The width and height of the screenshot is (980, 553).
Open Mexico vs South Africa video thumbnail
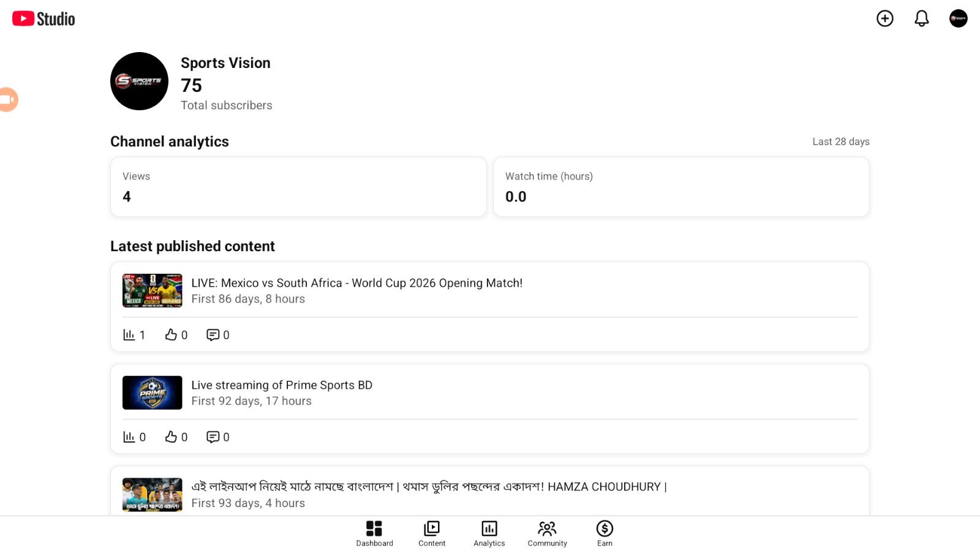[153, 290]
